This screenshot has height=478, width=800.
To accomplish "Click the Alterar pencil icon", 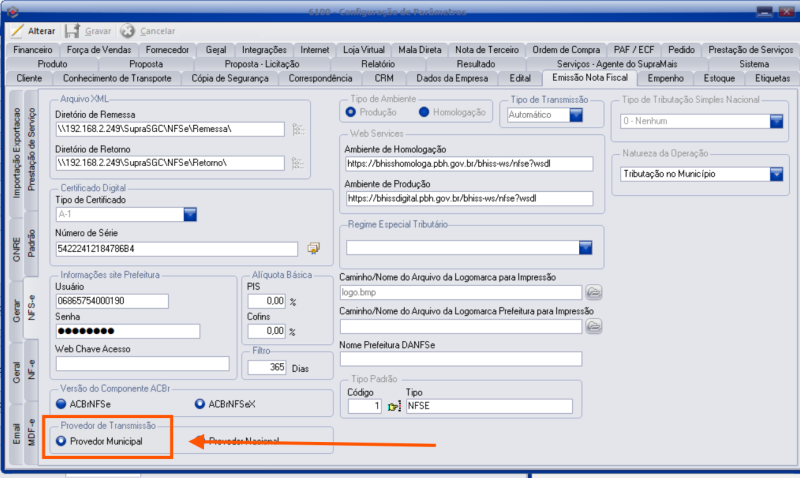I will [16, 31].
